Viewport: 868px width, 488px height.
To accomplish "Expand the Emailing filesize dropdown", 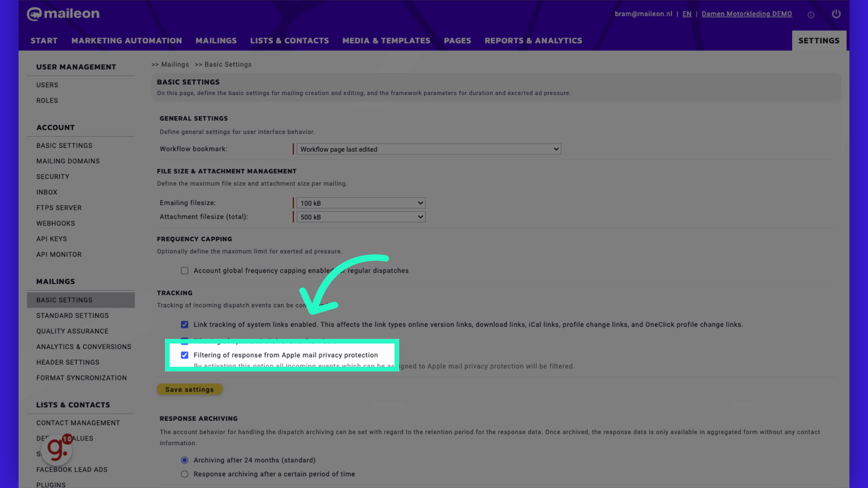I will click(359, 202).
